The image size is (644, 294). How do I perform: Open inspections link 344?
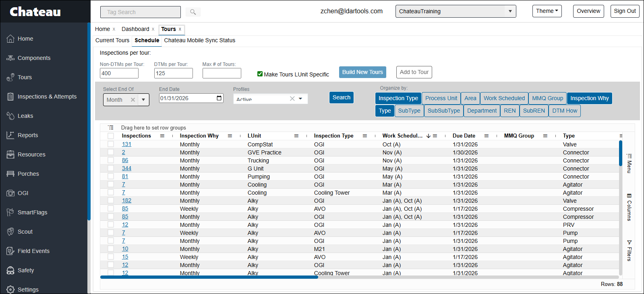[126, 169]
